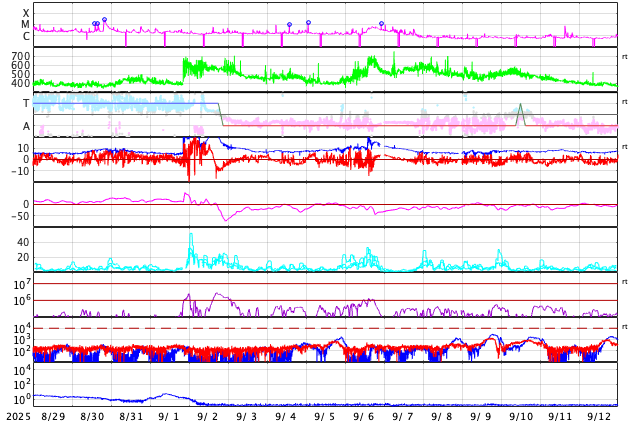Click the '2025' year label
Viewport: 634px width, 424px height.
(19, 417)
